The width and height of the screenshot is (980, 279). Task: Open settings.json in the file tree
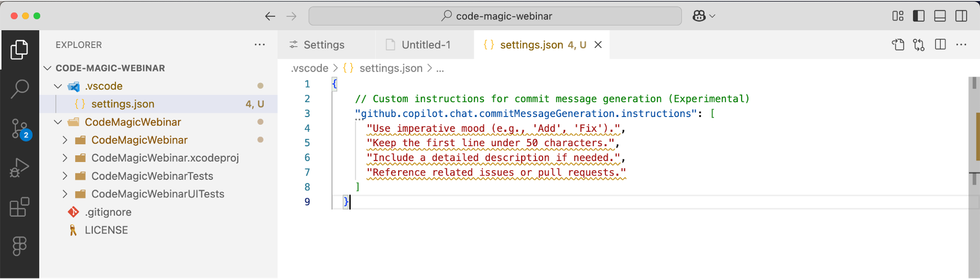coord(122,104)
